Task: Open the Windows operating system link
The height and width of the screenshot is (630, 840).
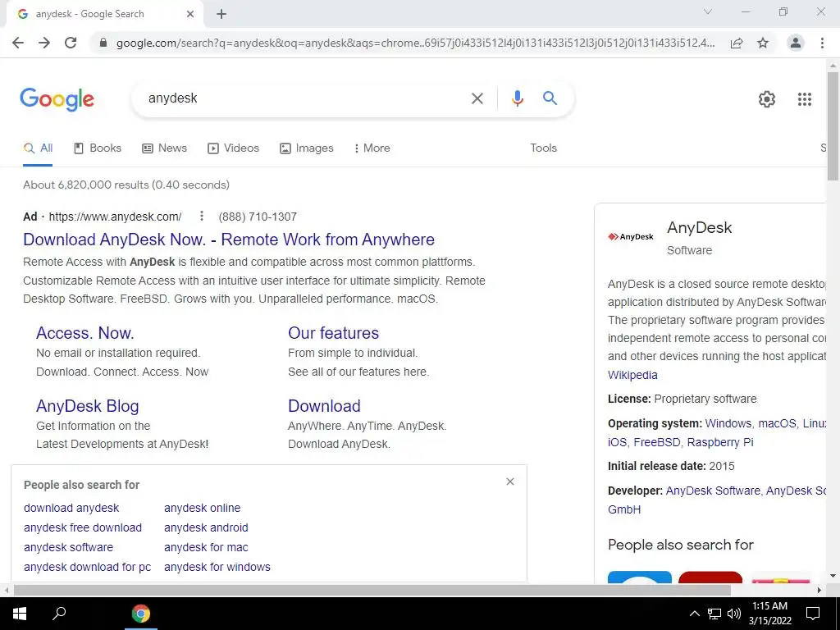Action: tap(728, 423)
